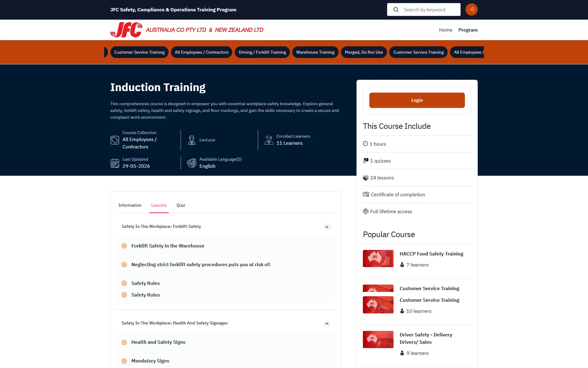Click the Last Updated calendar icon
Screen dimensions: 588x368
115,163
